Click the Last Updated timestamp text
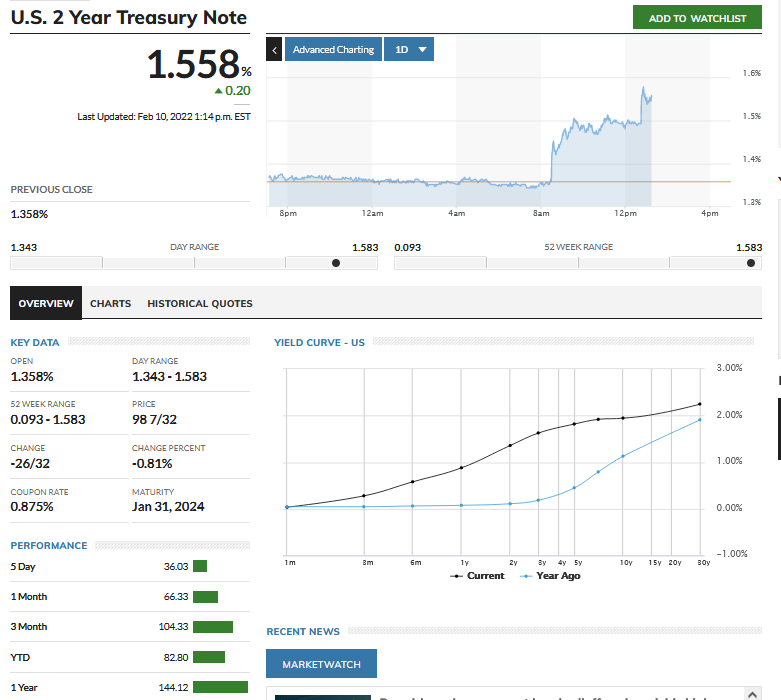 (x=164, y=117)
